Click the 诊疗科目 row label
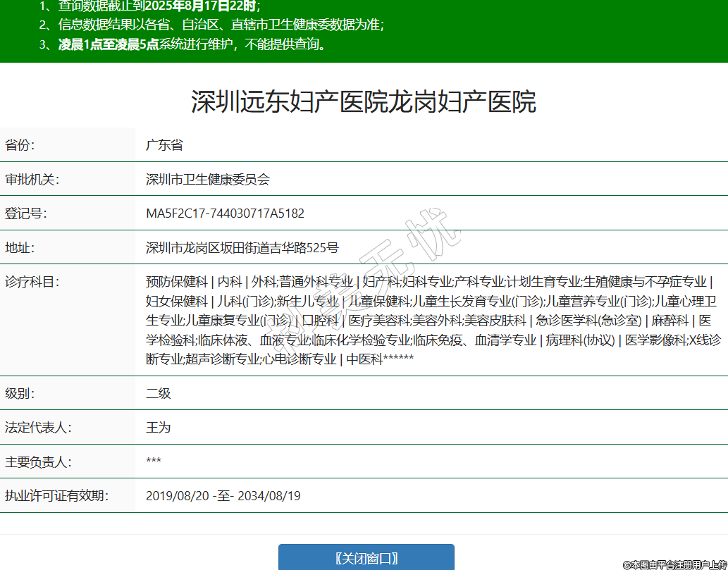Screen dimensions: 728x570 (x=32, y=282)
